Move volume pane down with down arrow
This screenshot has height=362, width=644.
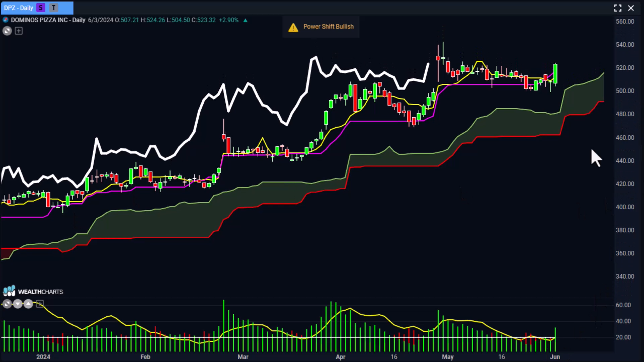tap(18, 304)
